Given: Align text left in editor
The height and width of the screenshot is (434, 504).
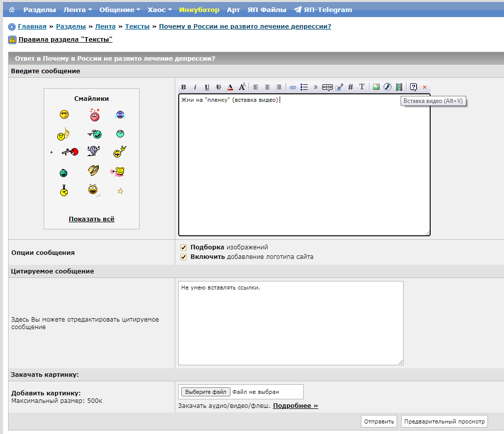Looking at the screenshot, I should (256, 87).
